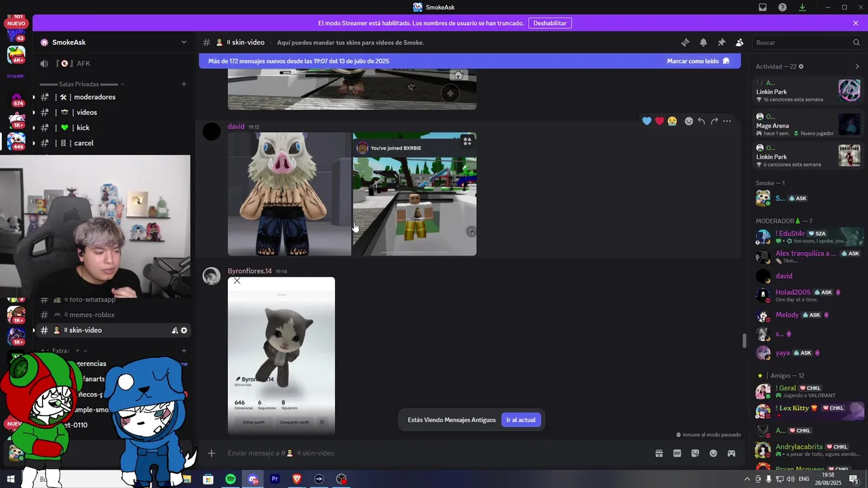Open member Andrylacabrita in member list
Screen dimensions: 868x488
(808, 450)
